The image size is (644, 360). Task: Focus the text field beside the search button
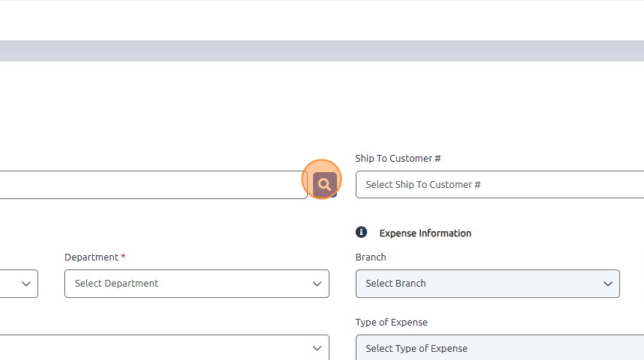click(x=154, y=185)
